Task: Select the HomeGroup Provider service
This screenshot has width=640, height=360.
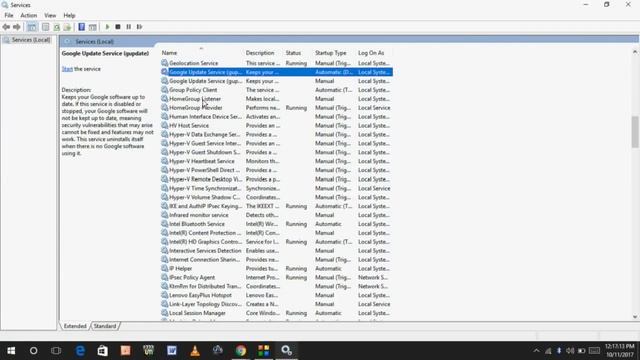Action: (276, 108)
